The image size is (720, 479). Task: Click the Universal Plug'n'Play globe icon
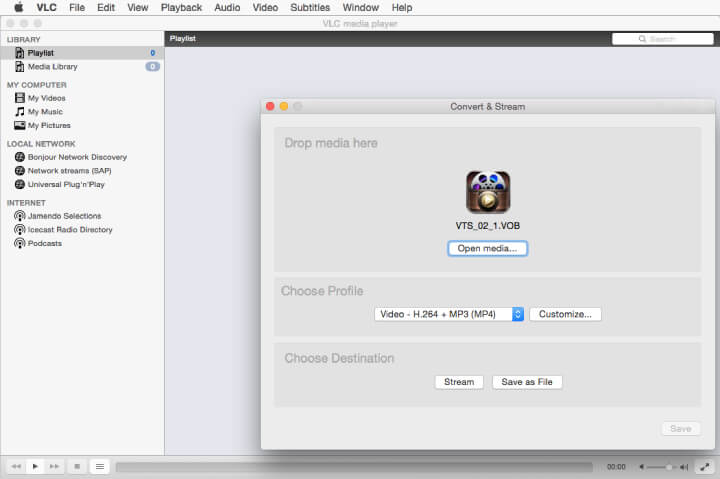20,184
